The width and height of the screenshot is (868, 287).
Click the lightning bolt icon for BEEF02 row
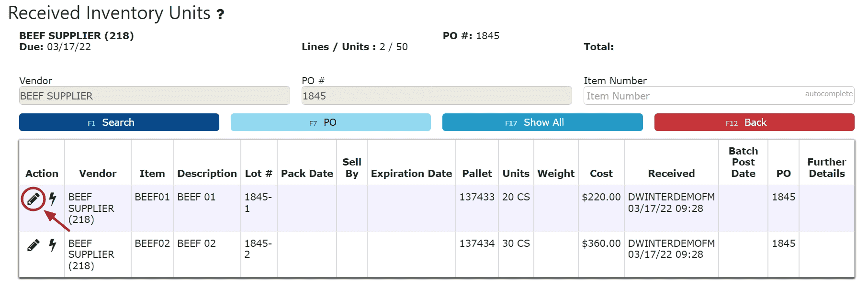point(53,245)
